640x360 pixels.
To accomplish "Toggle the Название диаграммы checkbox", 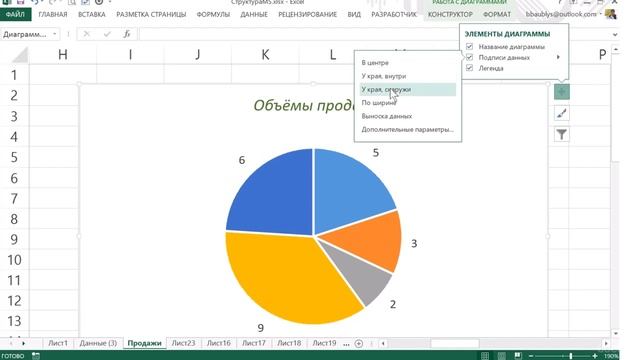I will [x=469, y=47].
